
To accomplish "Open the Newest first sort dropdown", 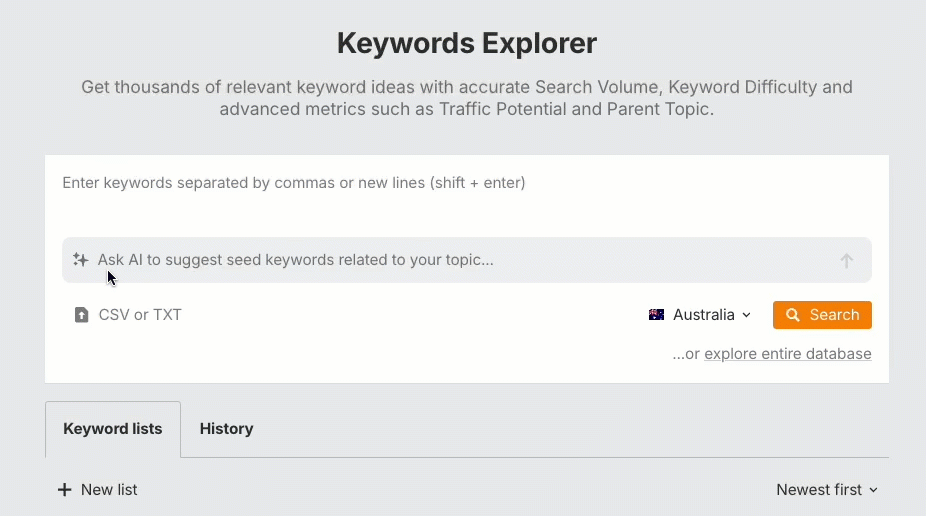I will tap(819, 490).
